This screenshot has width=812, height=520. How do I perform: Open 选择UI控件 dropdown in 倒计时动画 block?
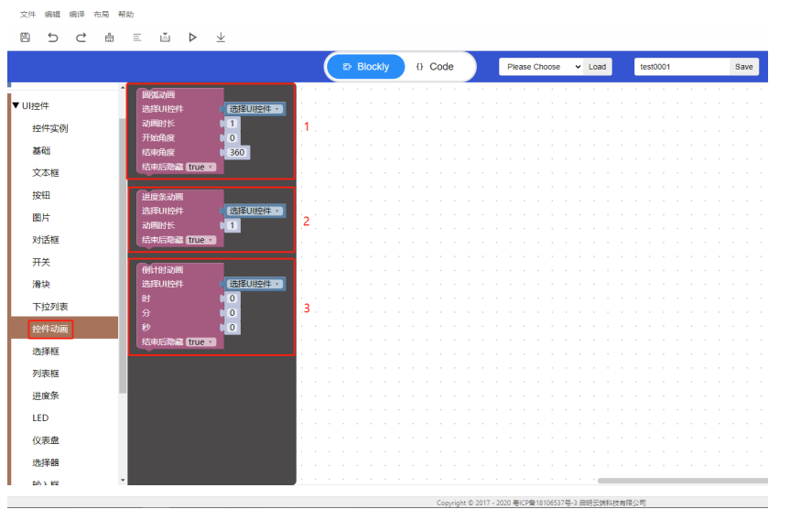254,284
